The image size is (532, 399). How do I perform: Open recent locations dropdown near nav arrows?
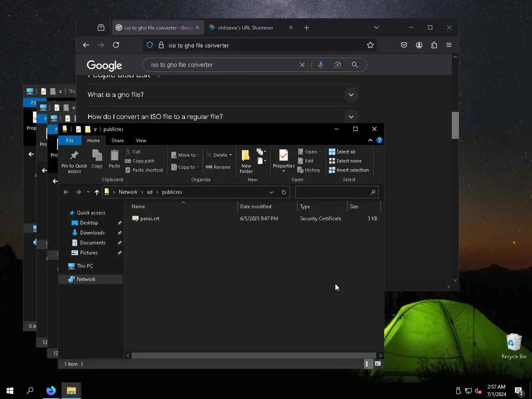tap(88, 192)
